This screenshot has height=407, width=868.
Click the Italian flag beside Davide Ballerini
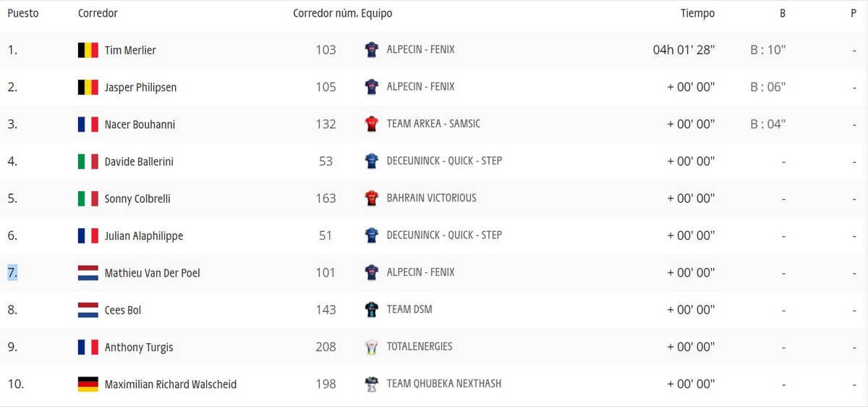pos(88,161)
